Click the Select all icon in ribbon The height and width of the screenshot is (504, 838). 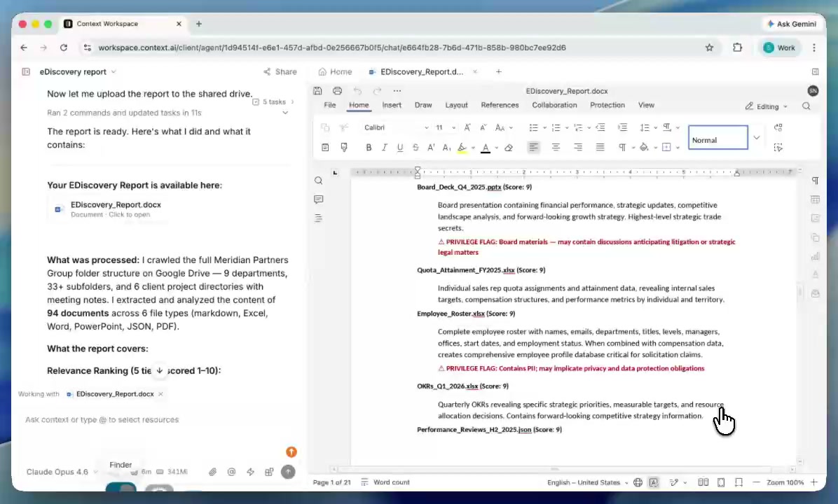[x=778, y=148]
